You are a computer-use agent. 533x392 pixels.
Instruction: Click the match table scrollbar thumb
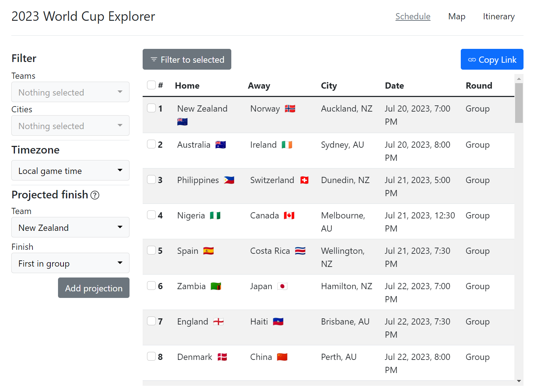(519, 103)
